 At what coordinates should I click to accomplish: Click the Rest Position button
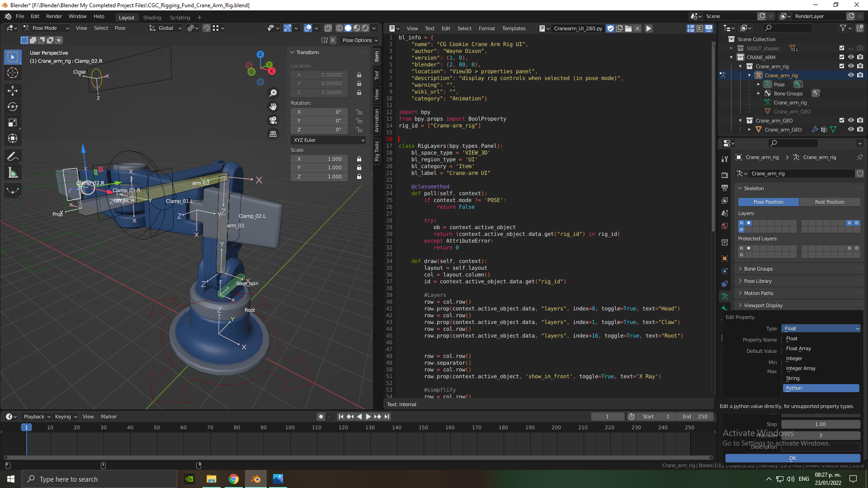click(x=829, y=202)
